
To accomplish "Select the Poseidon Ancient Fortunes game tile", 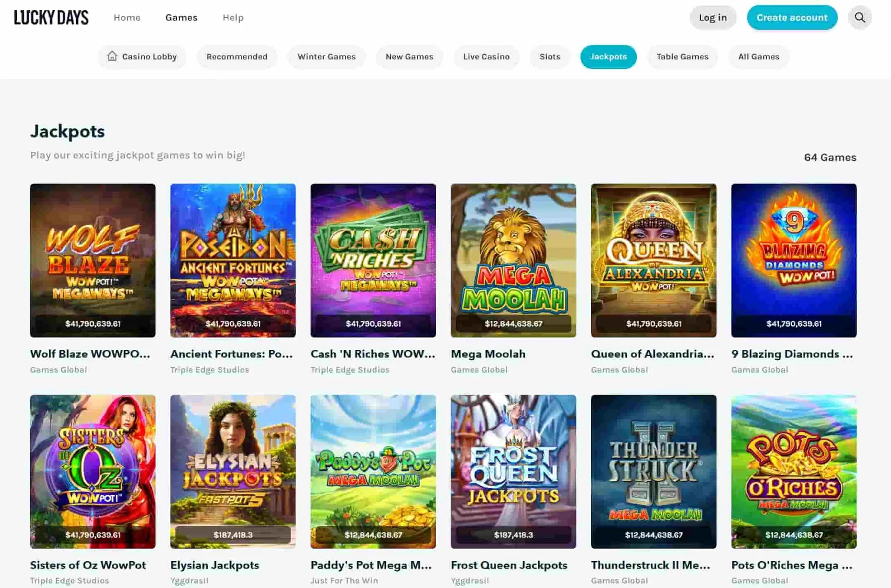I will (233, 260).
